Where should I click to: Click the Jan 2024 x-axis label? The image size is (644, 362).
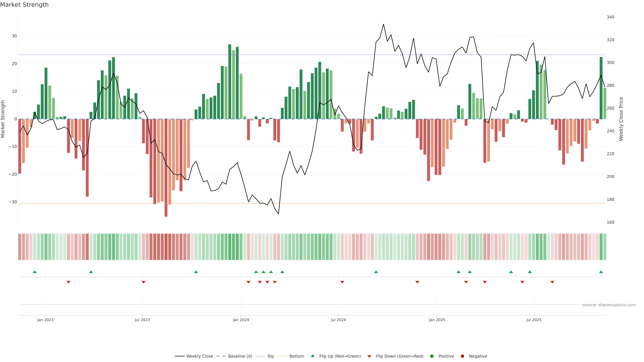pos(241,320)
